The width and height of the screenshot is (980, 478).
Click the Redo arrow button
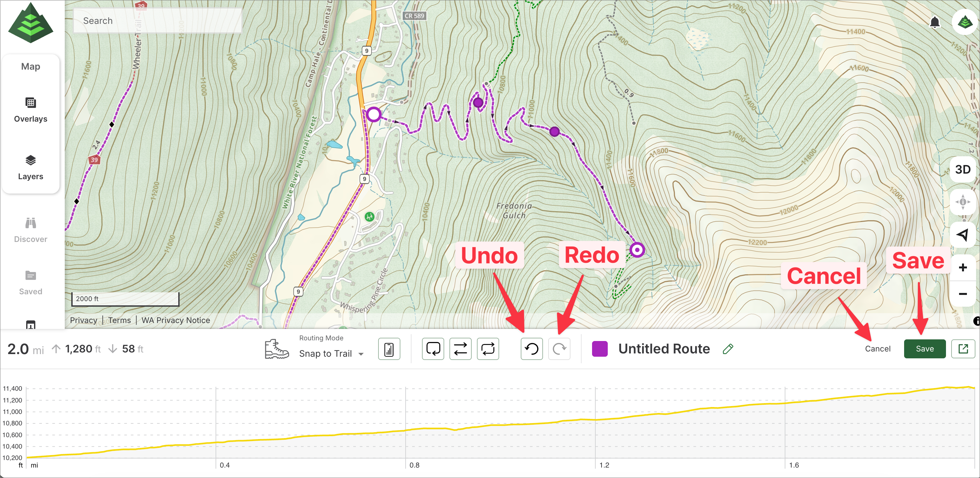pos(559,349)
